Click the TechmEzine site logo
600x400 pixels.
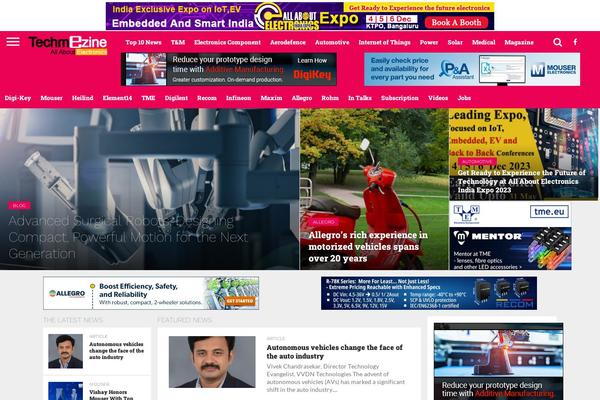[x=68, y=45]
